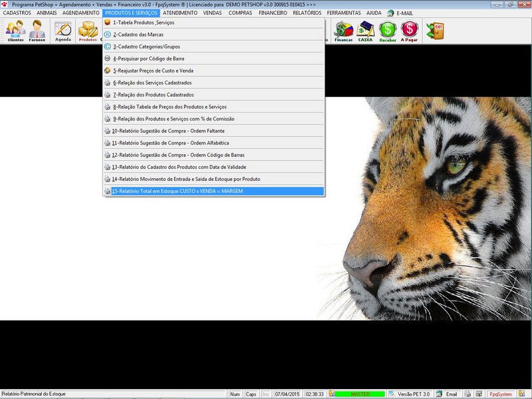
Task: Open the CADASTROS menu
Action: coord(17,13)
